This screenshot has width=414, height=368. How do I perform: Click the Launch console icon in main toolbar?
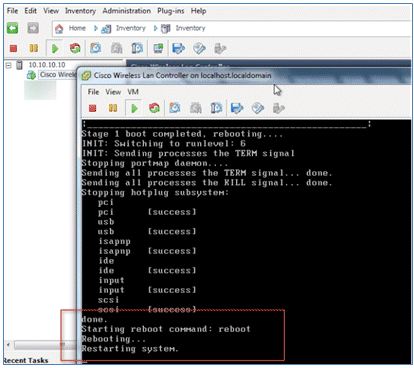click(x=158, y=49)
